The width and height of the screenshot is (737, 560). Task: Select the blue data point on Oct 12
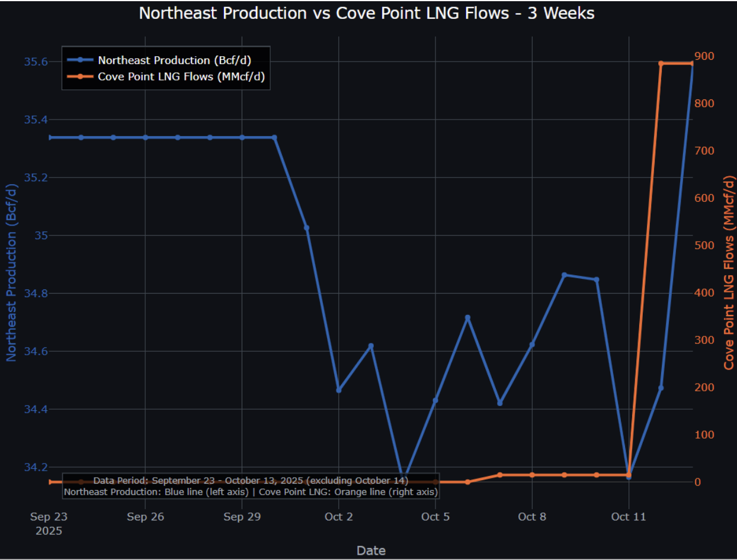coord(661,388)
